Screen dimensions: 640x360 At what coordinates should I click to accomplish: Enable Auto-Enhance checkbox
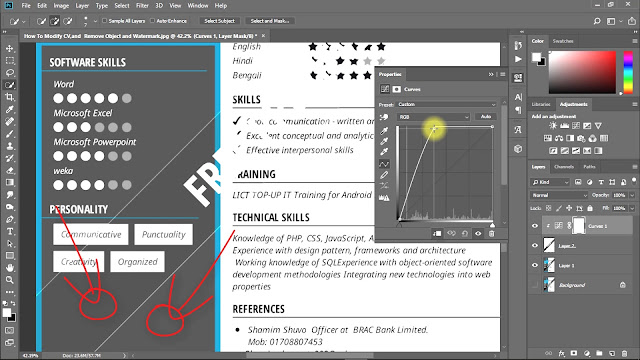(x=153, y=21)
